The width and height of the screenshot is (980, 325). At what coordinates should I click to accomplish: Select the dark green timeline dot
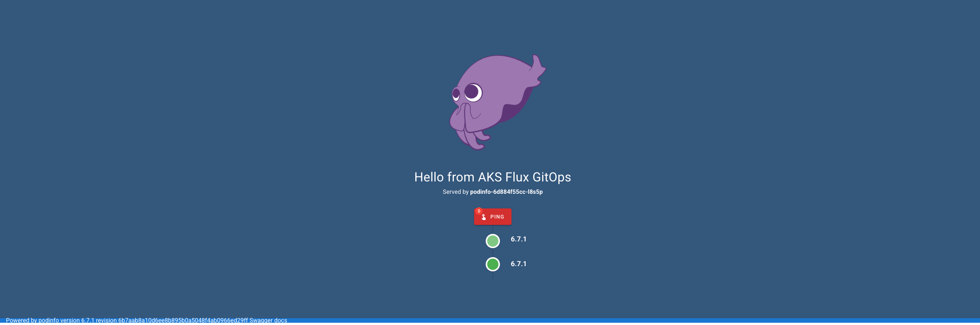pos(493,264)
